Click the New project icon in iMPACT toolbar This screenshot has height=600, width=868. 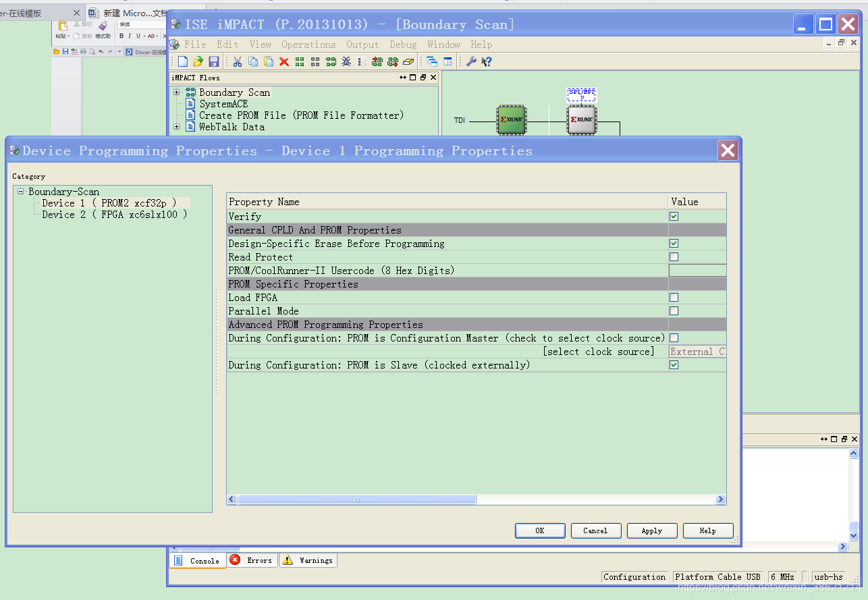[x=183, y=61]
